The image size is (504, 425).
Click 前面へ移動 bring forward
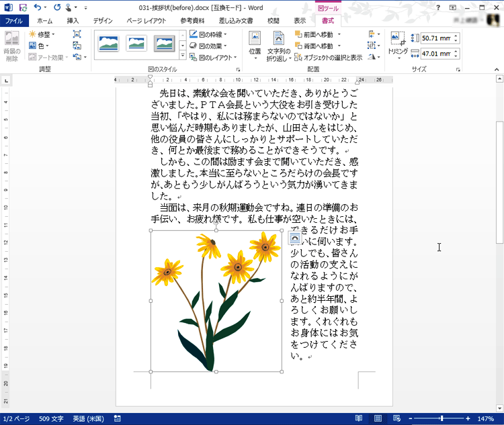tap(314, 34)
